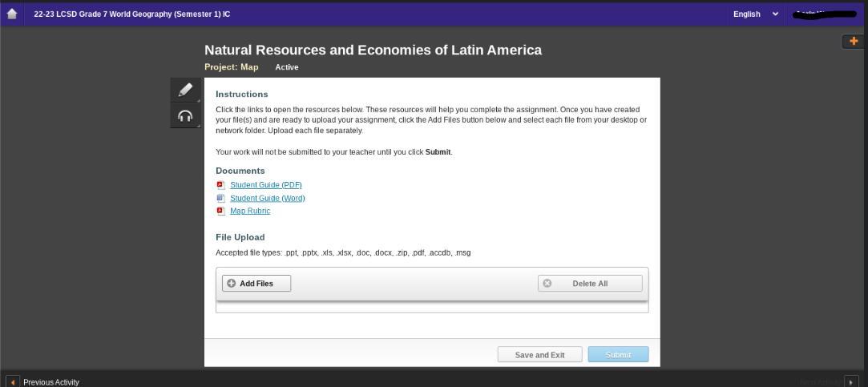Click PDF icon beside Map Rubric
868x387 pixels.
click(x=220, y=211)
